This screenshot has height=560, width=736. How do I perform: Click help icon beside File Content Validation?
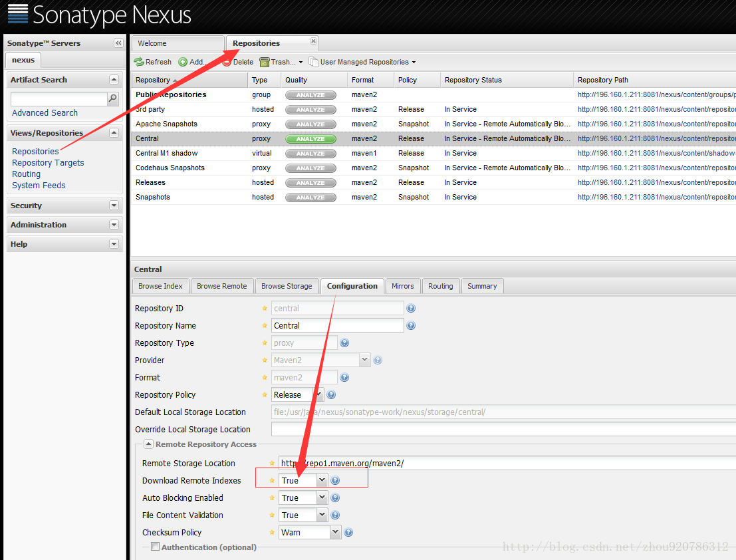click(335, 515)
